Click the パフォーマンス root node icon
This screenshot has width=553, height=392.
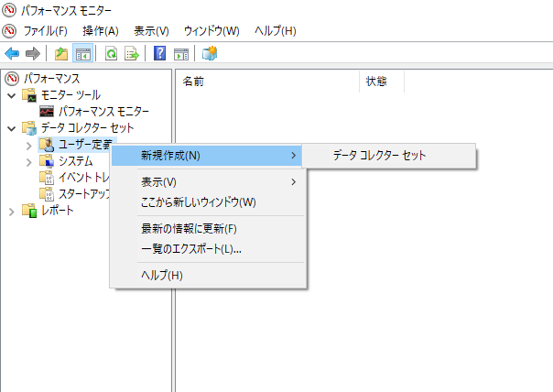tap(12, 79)
